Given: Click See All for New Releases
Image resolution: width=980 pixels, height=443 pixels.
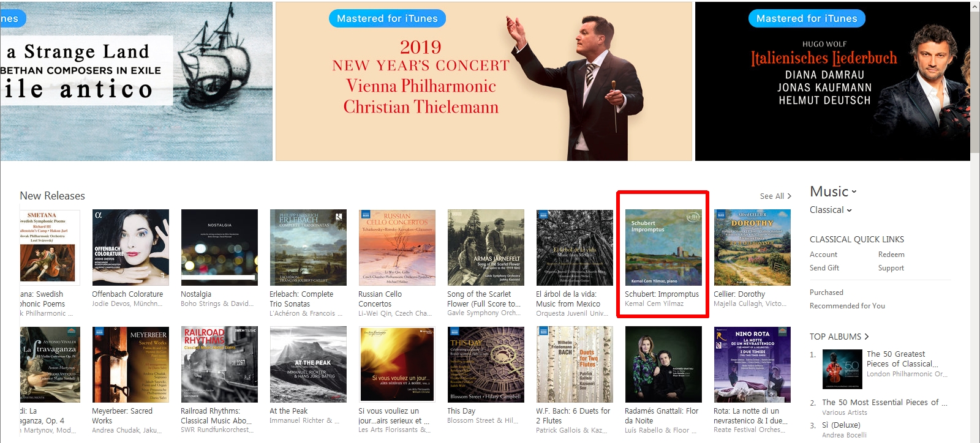Looking at the screenshot, I should click(x=775, y=196).
